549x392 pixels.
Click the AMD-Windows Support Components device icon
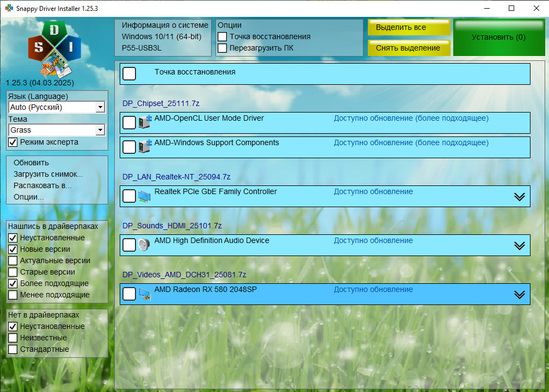(145, 146)
